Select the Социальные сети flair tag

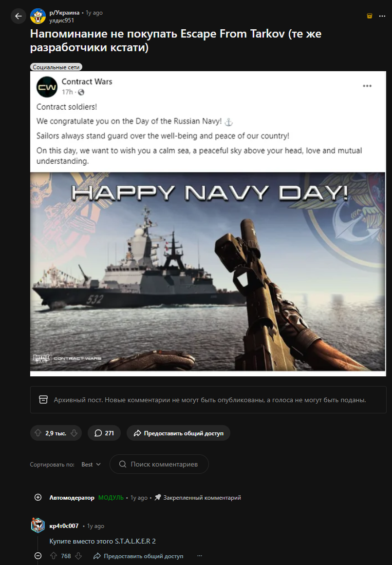(x=56, y=67)
